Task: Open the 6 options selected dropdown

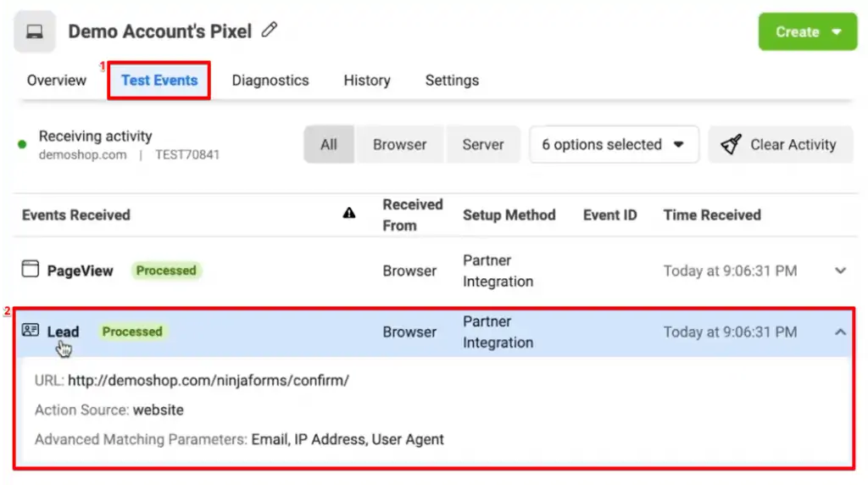Action: tap(614, 144)
